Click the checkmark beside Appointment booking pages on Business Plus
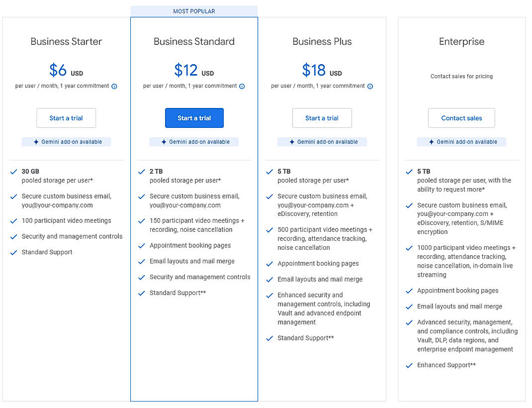Viewport: 532px width, 408px height. [269, 263]
